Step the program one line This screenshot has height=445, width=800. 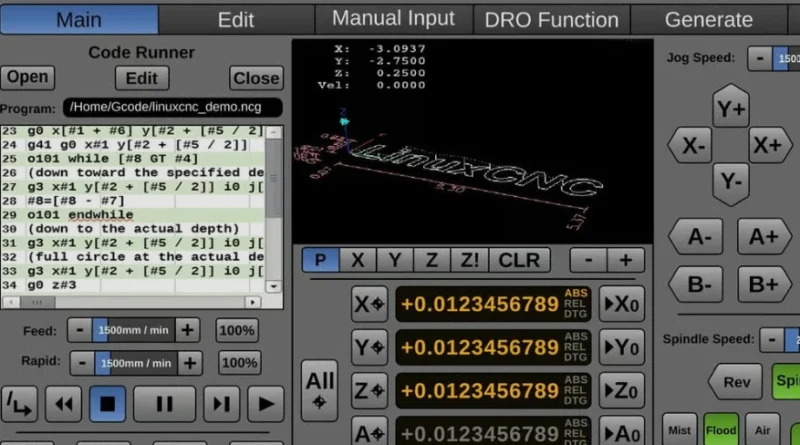pos(221,404)
